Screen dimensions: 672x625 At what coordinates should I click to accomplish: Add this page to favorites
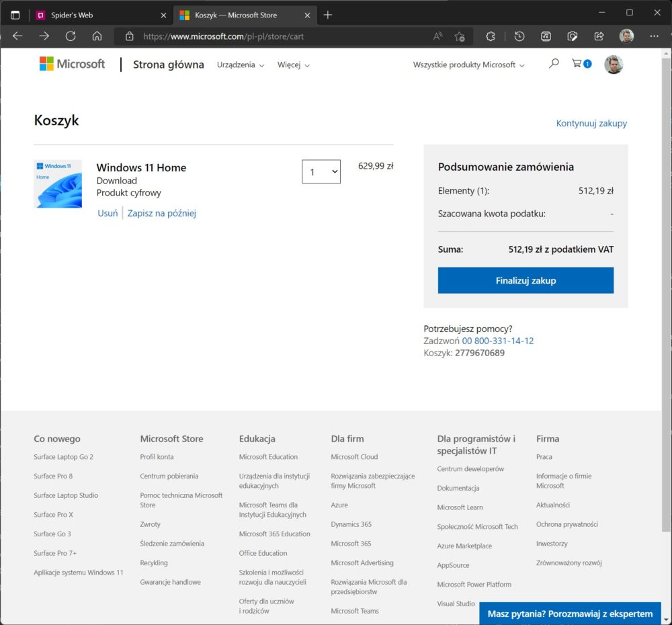click(460, 36)
